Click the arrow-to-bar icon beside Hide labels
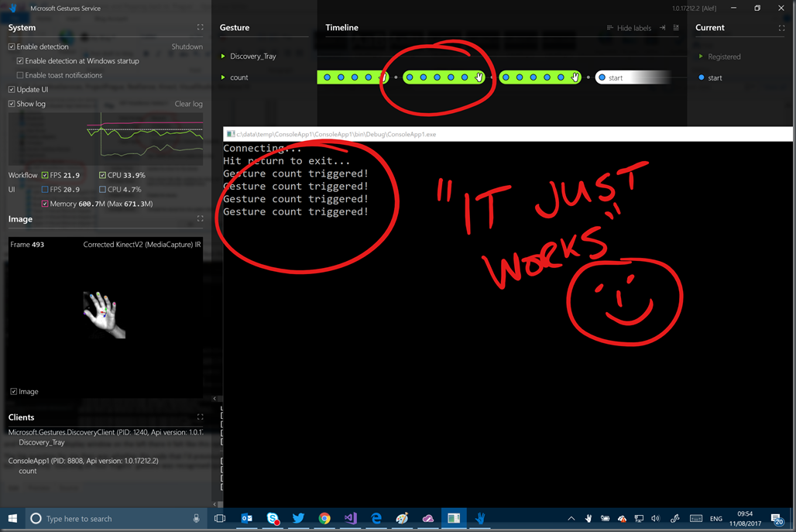Image resolution: width=796 pixels, height=532 pixels. (x=663, y=28)
